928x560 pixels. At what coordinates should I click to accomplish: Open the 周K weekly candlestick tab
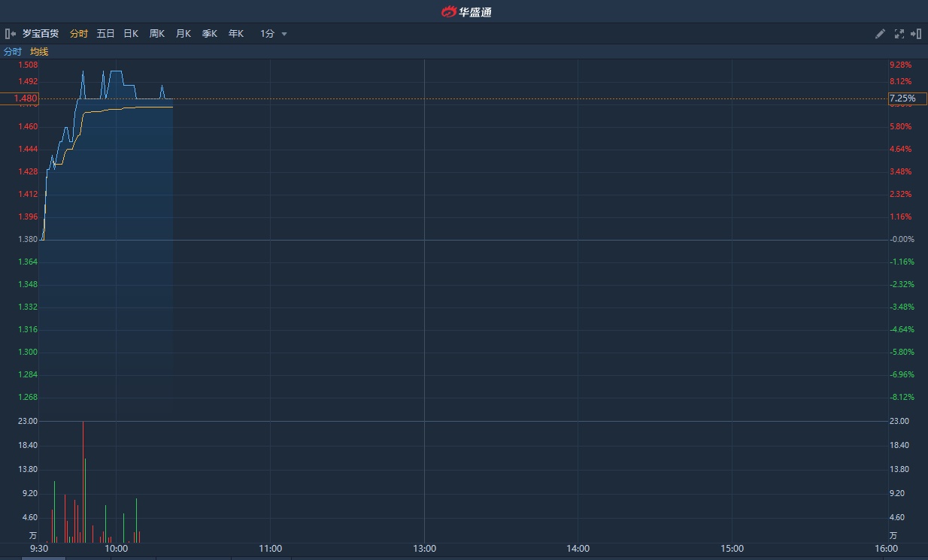(x=156, y=34)
